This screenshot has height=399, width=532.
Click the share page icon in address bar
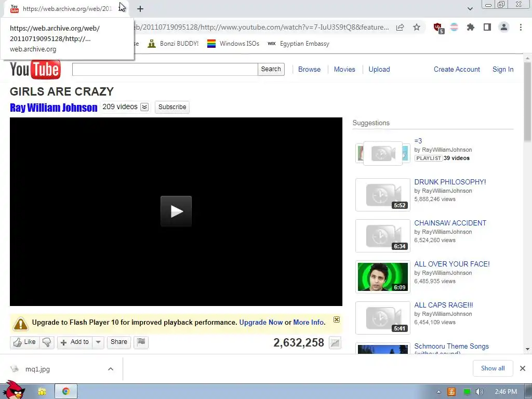coord(400,27)
